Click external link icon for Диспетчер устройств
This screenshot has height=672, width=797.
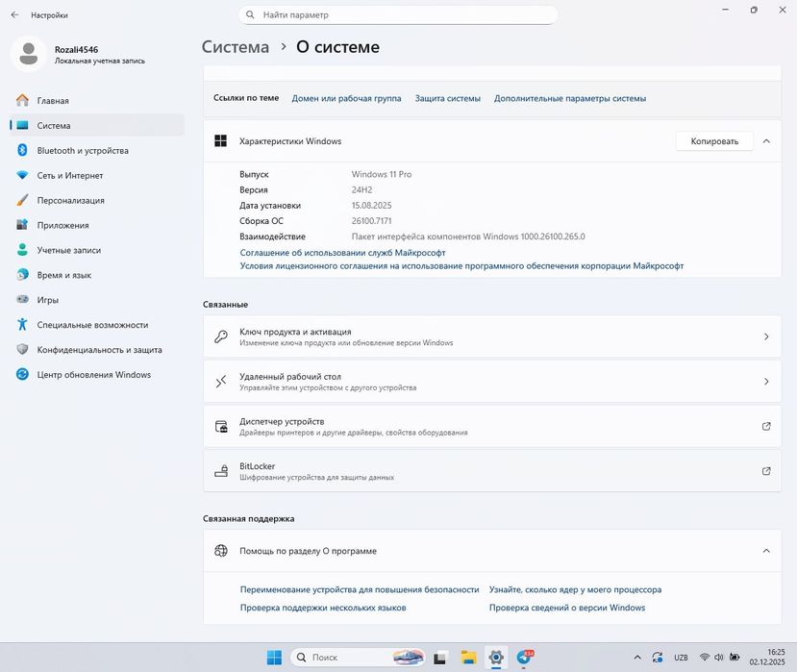point(766,426)
